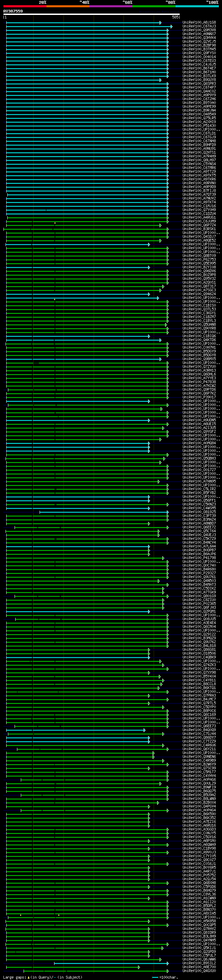The image size is (222, 980).
Task: Select hit label UniRef100_B3TLK9
Action: tap(199, 76)
